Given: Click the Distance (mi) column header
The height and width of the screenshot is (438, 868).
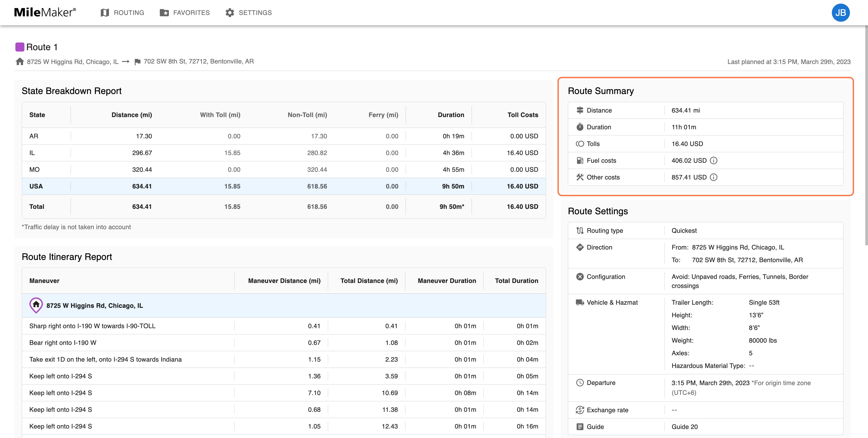Looking at the screenshot, I should pos(131,115).
